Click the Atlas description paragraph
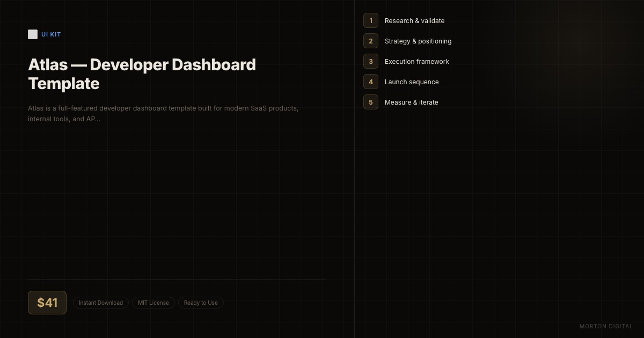 click(x=163, y=113)
